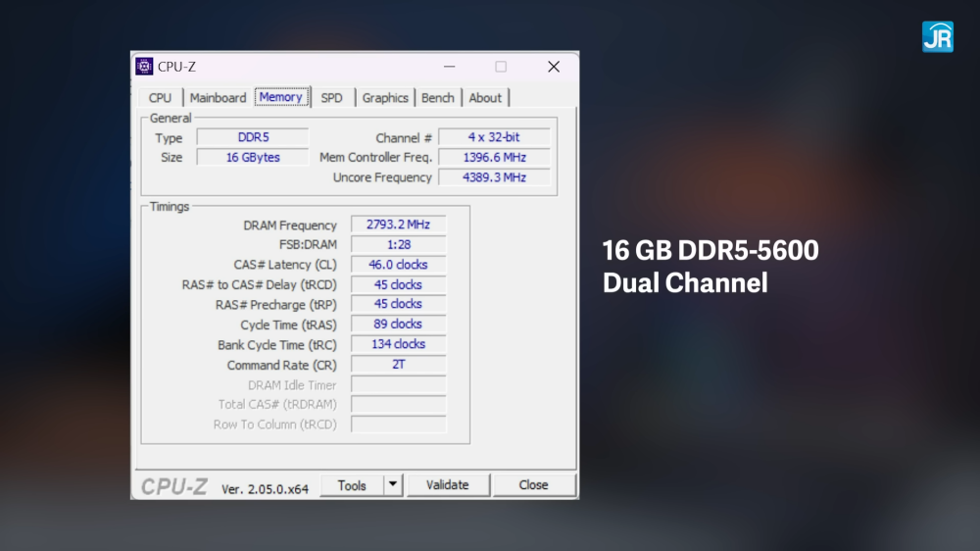980x551 pixels.
Task: Select Cycle Time value 89 clocks
Action: pos(398,324)
